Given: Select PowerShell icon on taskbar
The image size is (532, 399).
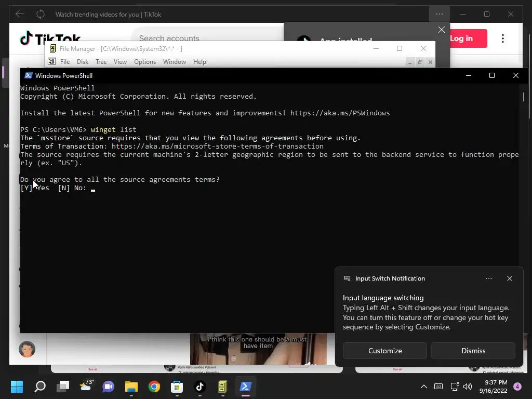Looking at the screenshot, I should (x=245, y=387).
